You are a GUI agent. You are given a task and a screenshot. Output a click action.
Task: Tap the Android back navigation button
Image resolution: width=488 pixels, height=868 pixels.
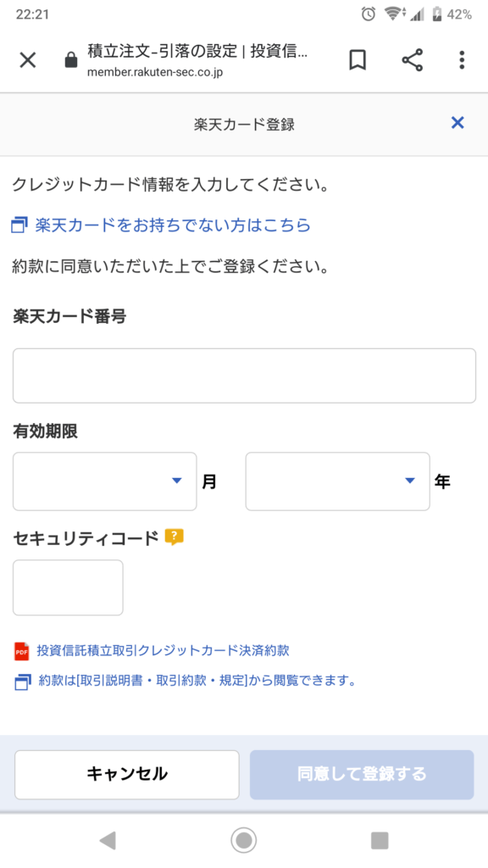coord(108,840)
